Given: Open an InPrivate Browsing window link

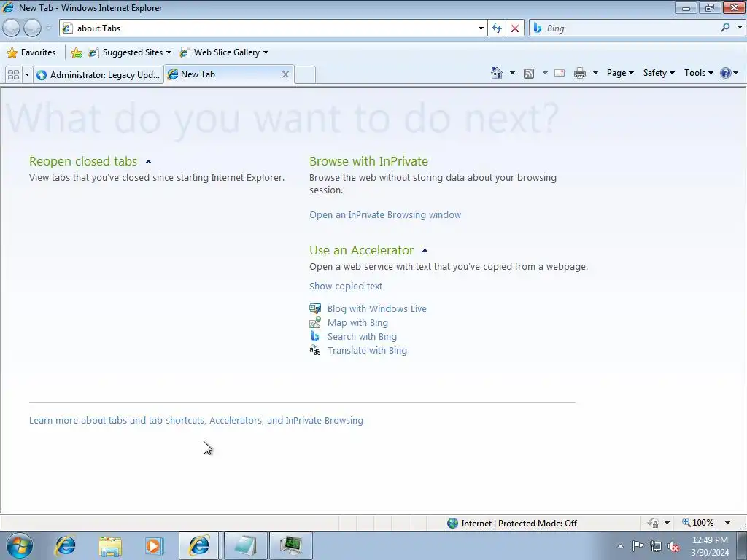Looking at the screenshot, I should (385, 215).
